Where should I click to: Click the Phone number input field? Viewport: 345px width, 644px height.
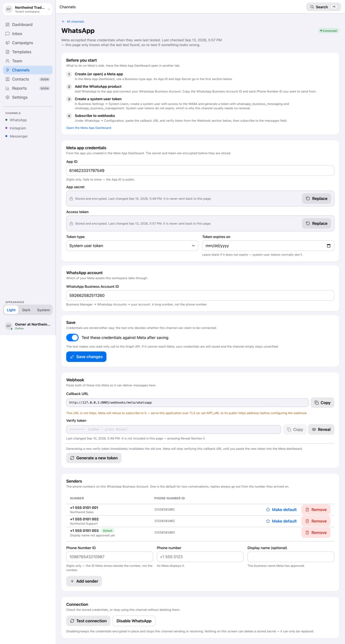[200, 557]
